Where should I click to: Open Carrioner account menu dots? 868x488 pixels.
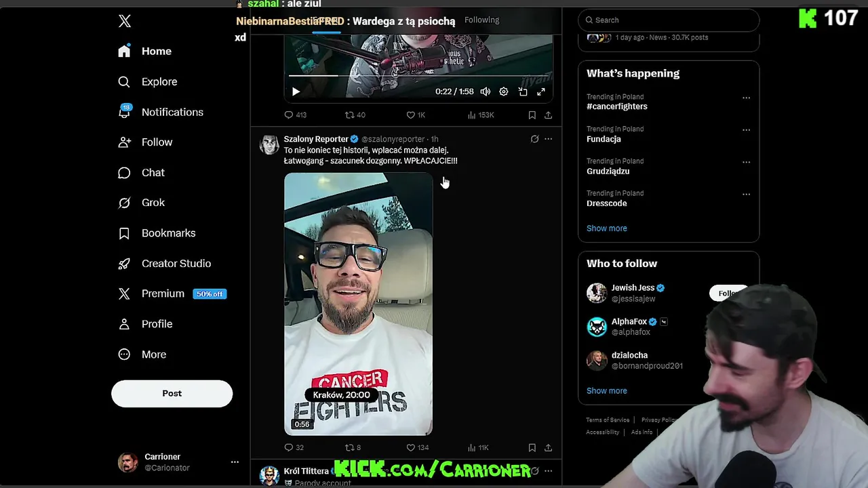click(235, 462)
